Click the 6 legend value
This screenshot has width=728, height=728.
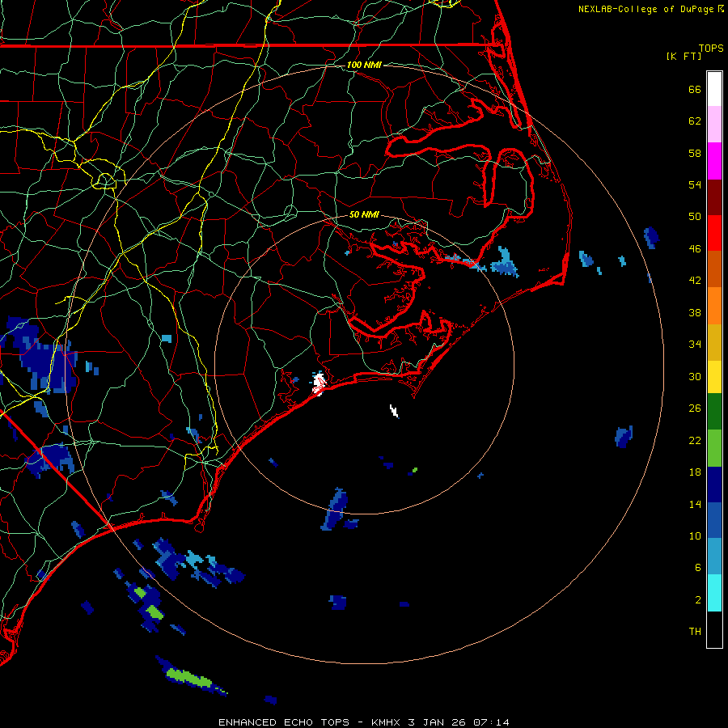pos(698,568)
